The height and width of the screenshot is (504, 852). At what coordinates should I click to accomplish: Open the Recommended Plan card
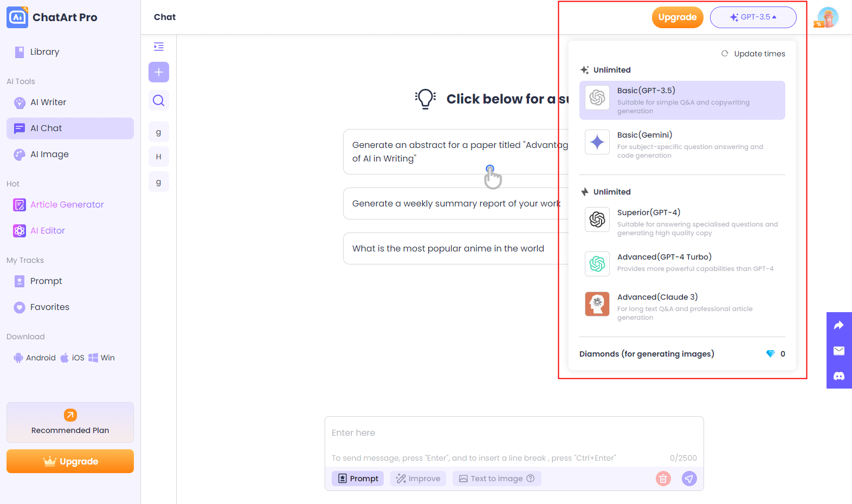point(70,422)
